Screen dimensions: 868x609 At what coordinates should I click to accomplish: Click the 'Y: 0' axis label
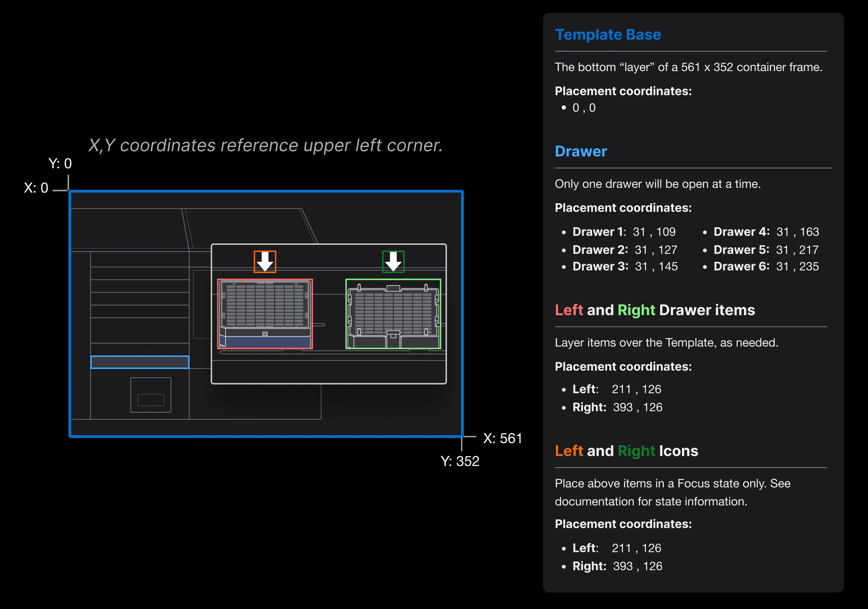pos(60,163)
